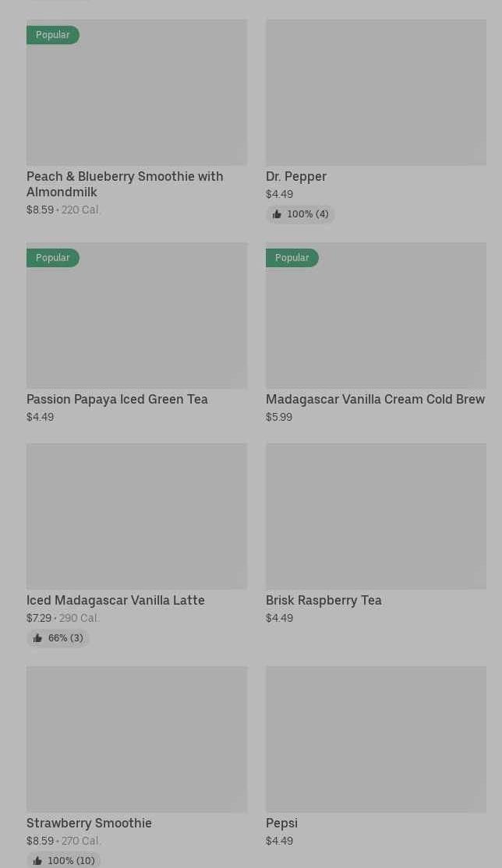Click the thumbs-up icon under Strawberry Smoothie
Screen dimensions: 502x868
click(x=37, y=861)
